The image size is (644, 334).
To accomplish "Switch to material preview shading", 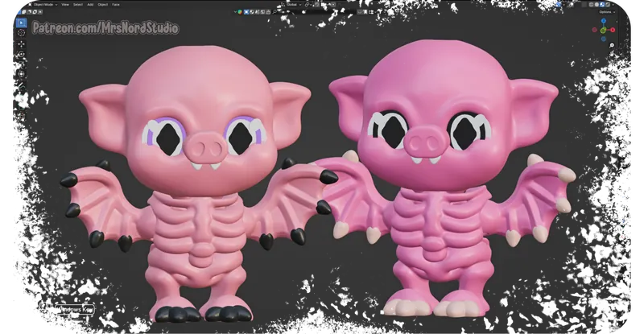I will coord(602,5).
